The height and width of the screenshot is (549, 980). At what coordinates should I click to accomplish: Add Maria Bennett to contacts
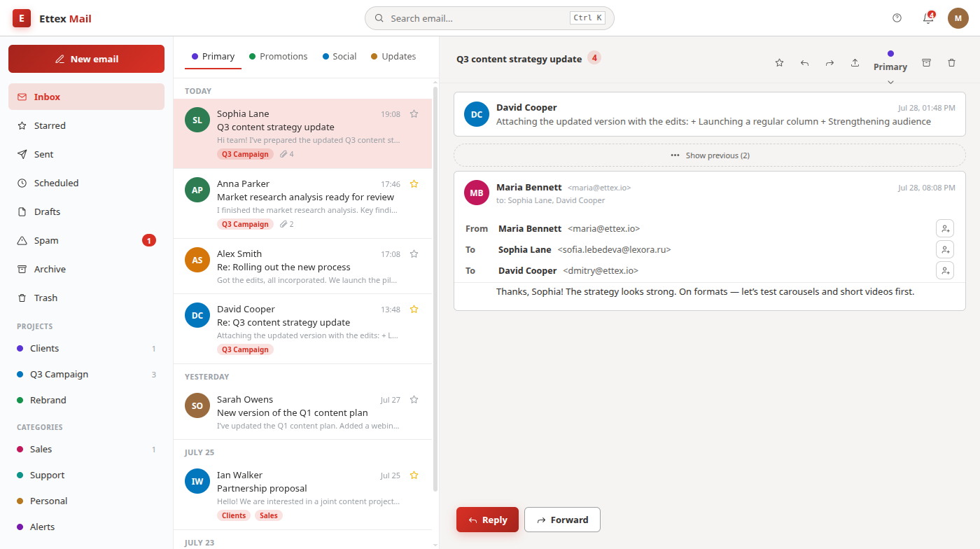click(x=945, y=228)
